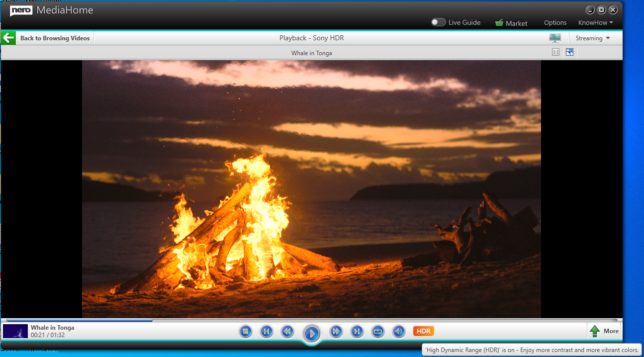Image resolution: width=644 pixels, height=357 pixels.
Task: Expand the KnowHow dropdown menu
Action: coord(595,23)
